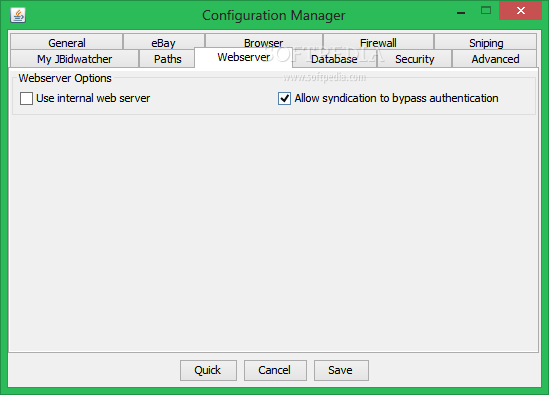Enable Use internal web server checkbox
Viewport: 549px width, 395px height.
click(26, 98)
